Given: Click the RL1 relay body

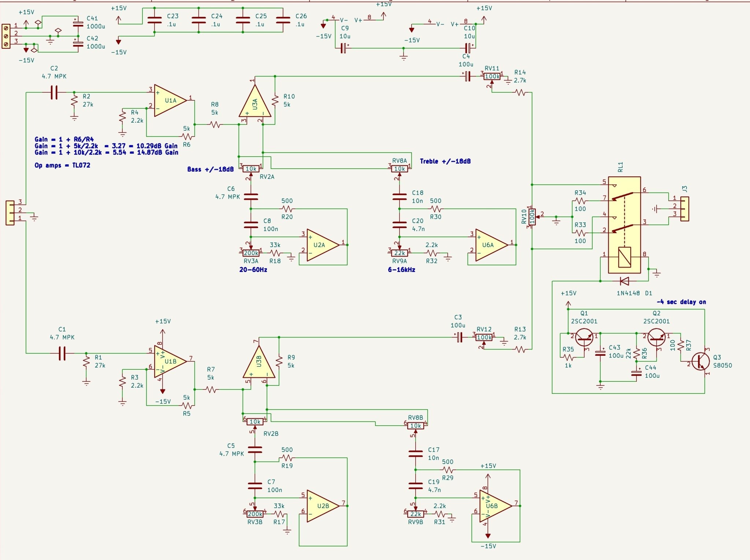Looking at the screenshot, I should [x=624, y=225].
